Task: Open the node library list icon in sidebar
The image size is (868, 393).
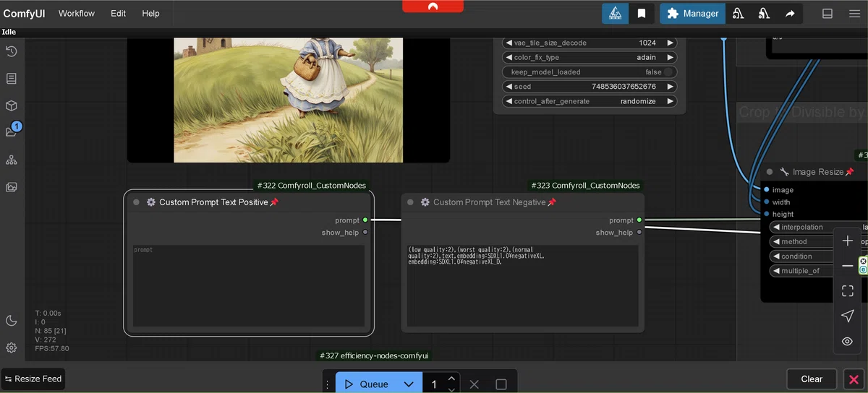Action: tap(12, 78)
